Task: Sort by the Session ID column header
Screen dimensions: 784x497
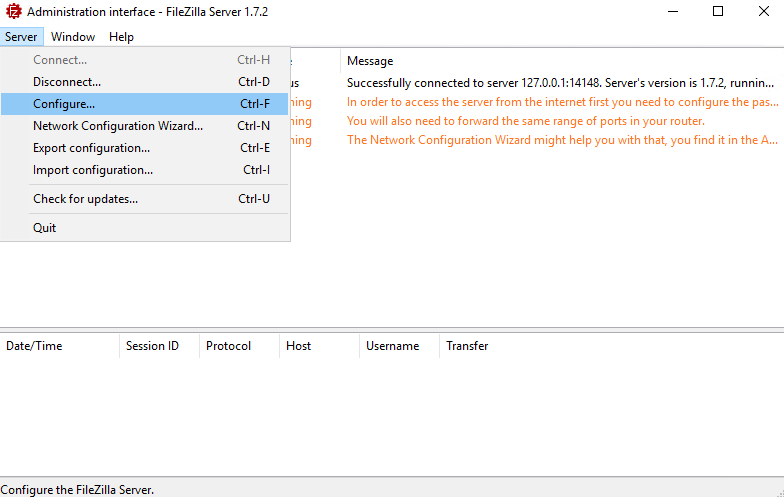Action: [152, 346]
